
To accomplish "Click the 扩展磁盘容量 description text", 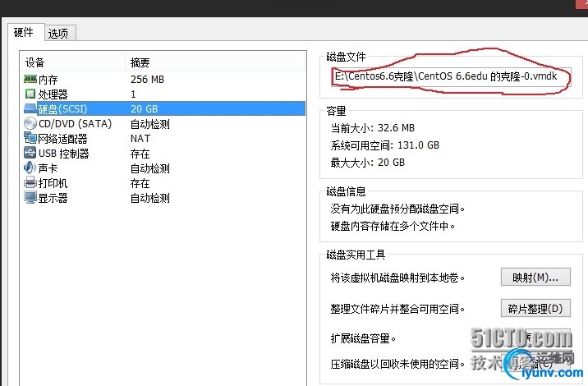I will click(363, 338).
